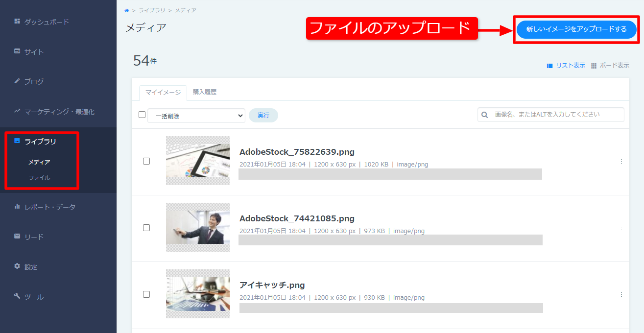The width and height of the screenshot is (644, 333).
Task: Tick checkbox for AdobeStock_75822639.png
Action: pyautogui.click(x=146, y=161)
